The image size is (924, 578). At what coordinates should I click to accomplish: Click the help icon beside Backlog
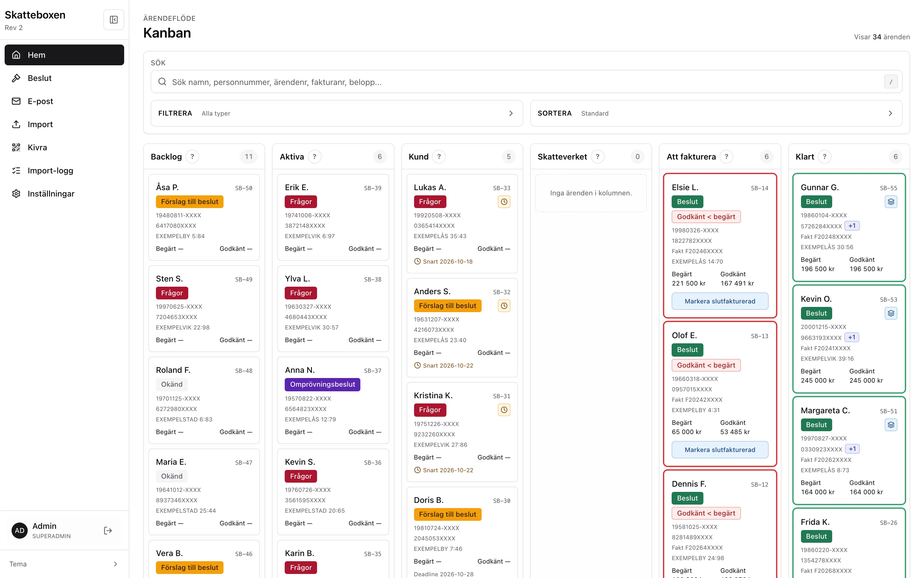192,157
